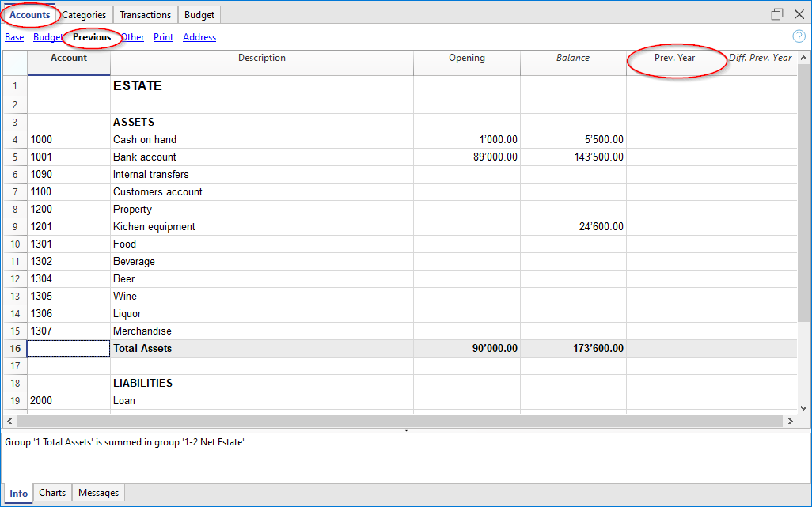The width and height of the screenshot is (812, 507).
Task: Select row 9 header for Kitchen equipment
Action: click(15, 226)
